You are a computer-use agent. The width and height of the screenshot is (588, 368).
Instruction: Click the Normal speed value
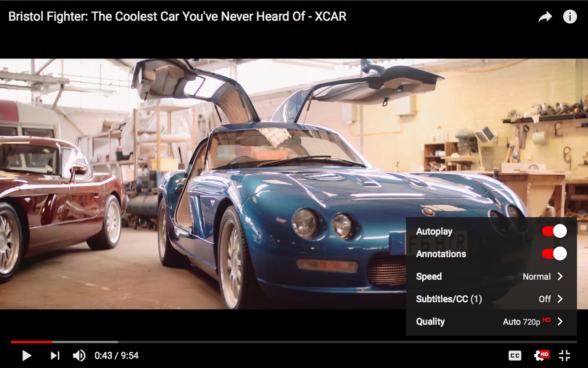[537, 276]
